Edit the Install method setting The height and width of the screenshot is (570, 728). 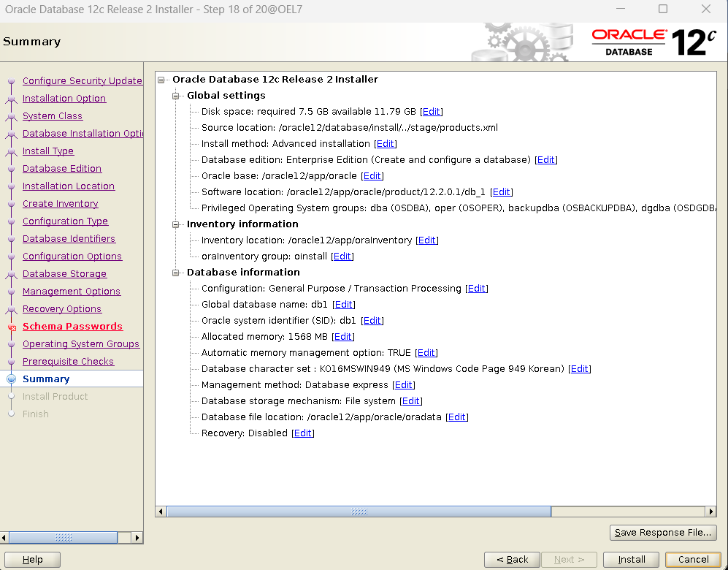click(386, 143)
